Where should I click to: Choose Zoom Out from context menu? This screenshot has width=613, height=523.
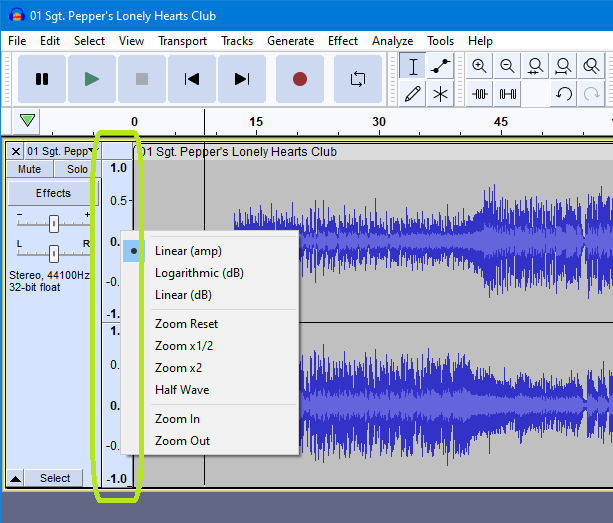pyautogui.click(x=210, y=441)
